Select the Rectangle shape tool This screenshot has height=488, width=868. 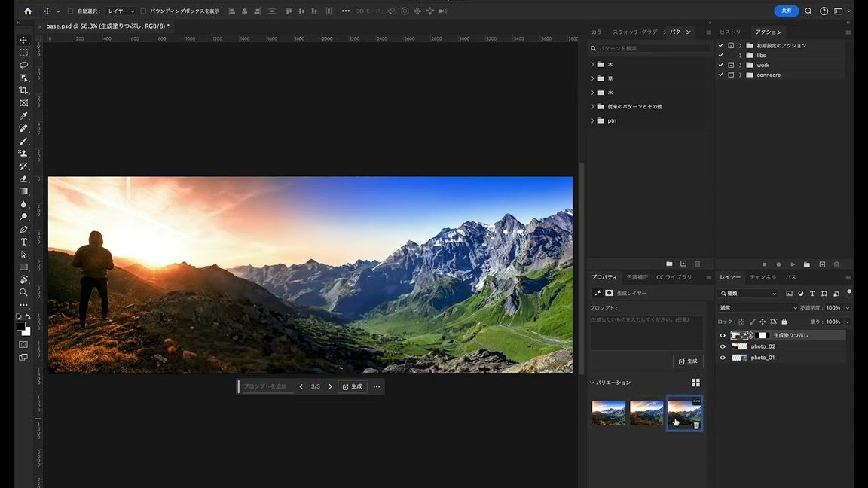(x=23, y=267)
